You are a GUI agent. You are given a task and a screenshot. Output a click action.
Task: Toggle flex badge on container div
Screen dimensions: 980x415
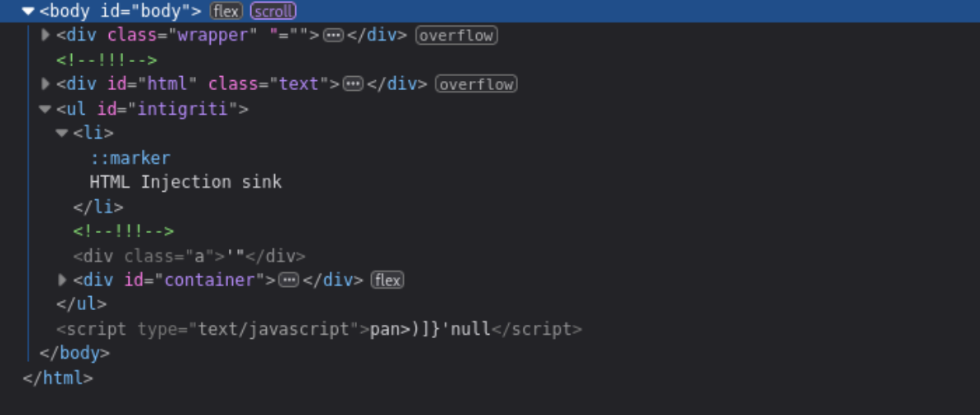point(388,280)
